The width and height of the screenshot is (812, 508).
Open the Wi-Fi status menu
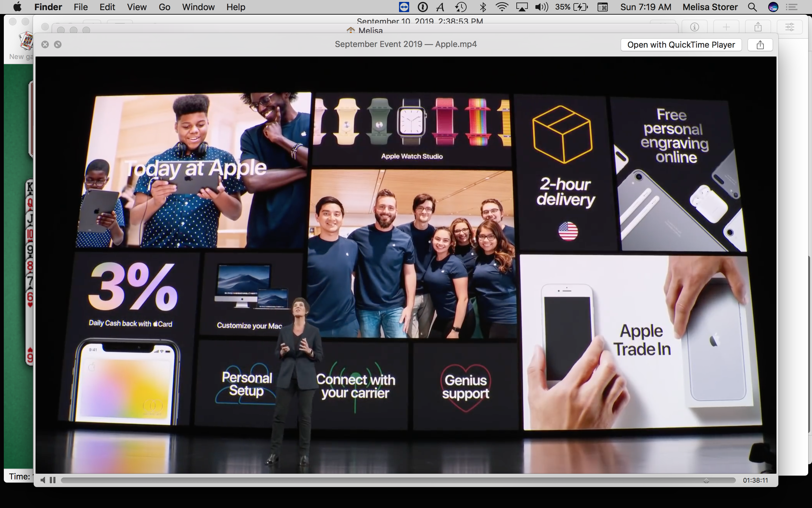coord(501,7)
